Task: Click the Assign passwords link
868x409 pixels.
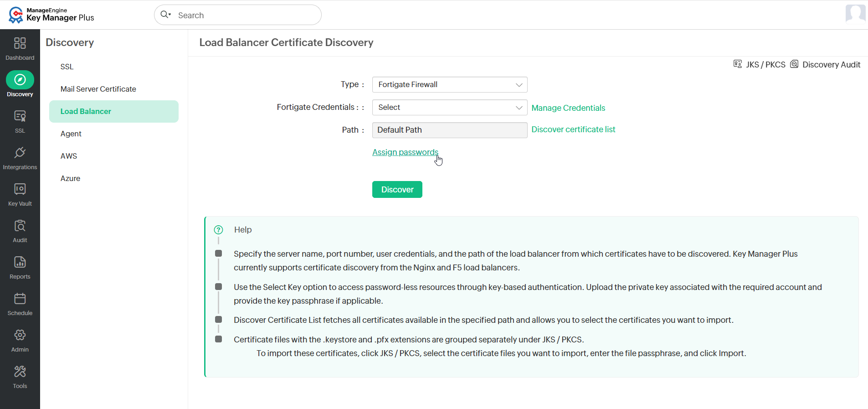Action: click(405, 152)
